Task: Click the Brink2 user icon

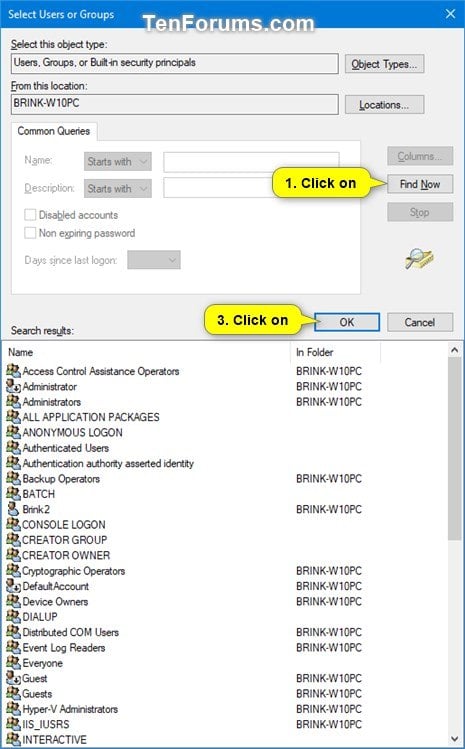Action: [13, 509]
